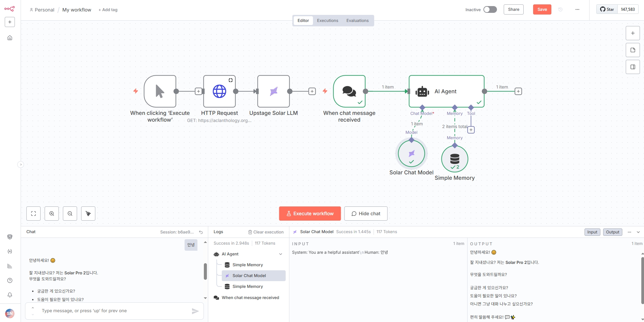Click Clear execution in Logs
This screenshot has height=322, width=644.
(x=266, y=232)
